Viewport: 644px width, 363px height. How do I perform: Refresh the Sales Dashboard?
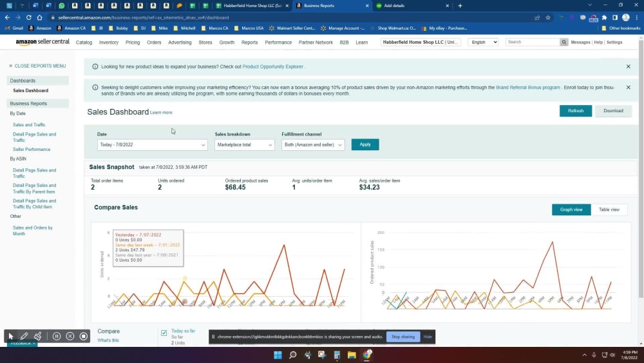[575, 111]
